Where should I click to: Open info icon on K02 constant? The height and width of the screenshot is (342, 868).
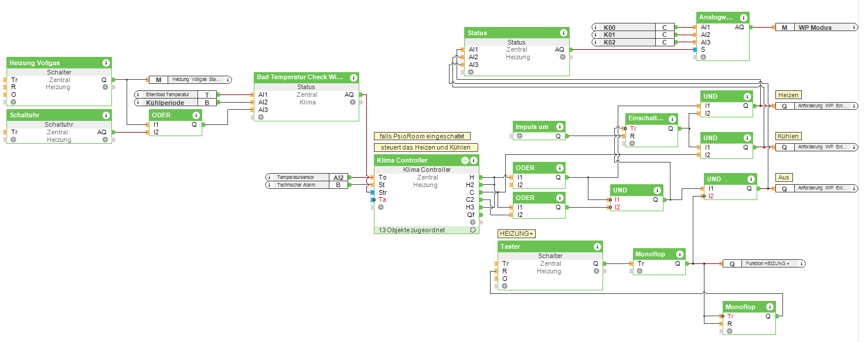595,42
